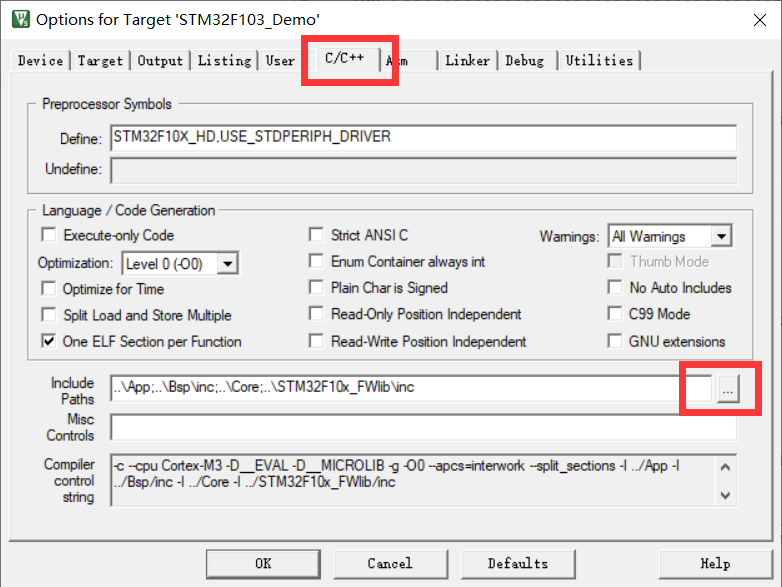The image size is (782, 587).
Task: Open the Include Paths browse button
Action: [x=728, y=389]
